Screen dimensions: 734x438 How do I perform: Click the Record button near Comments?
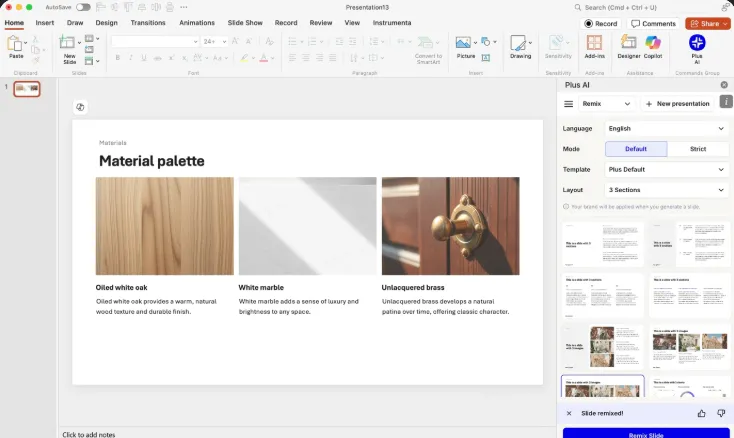tap(601, 23)
